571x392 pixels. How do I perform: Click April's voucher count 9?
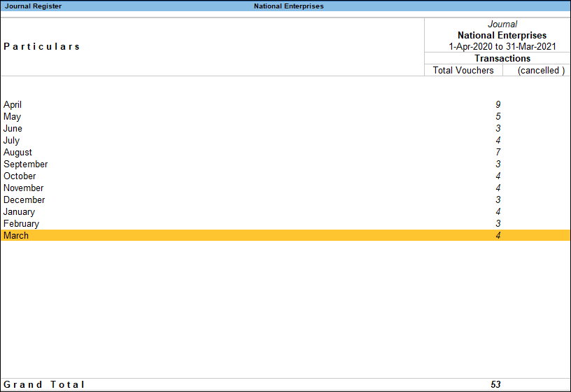pos(498,104)
